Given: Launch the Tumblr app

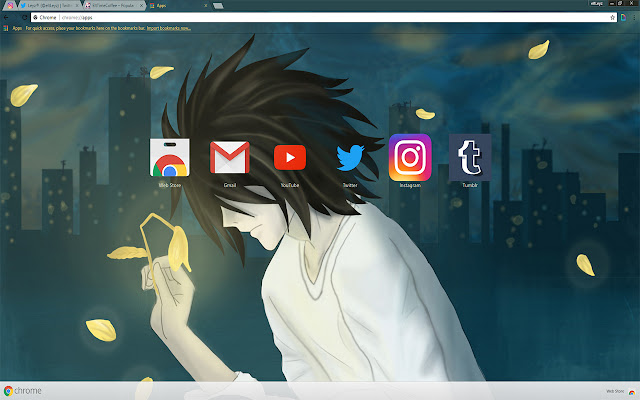Looking at the screenshot, I should pos(470,158).
